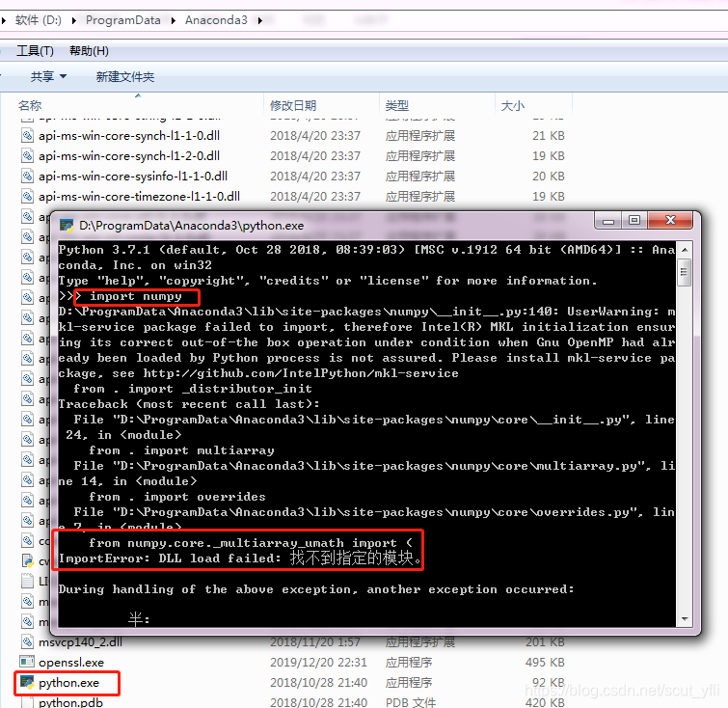Click the api-ms-win-core-sysinfo-l1-1-0.dll file name
The height and width of the screenshot is (708, 728).
click(133, 177)
